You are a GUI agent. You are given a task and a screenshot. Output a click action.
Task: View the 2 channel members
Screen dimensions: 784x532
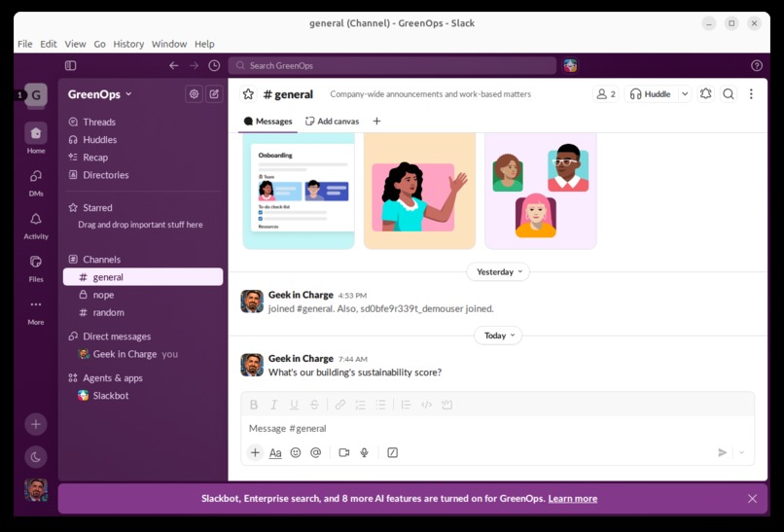[x=605, y=94]
